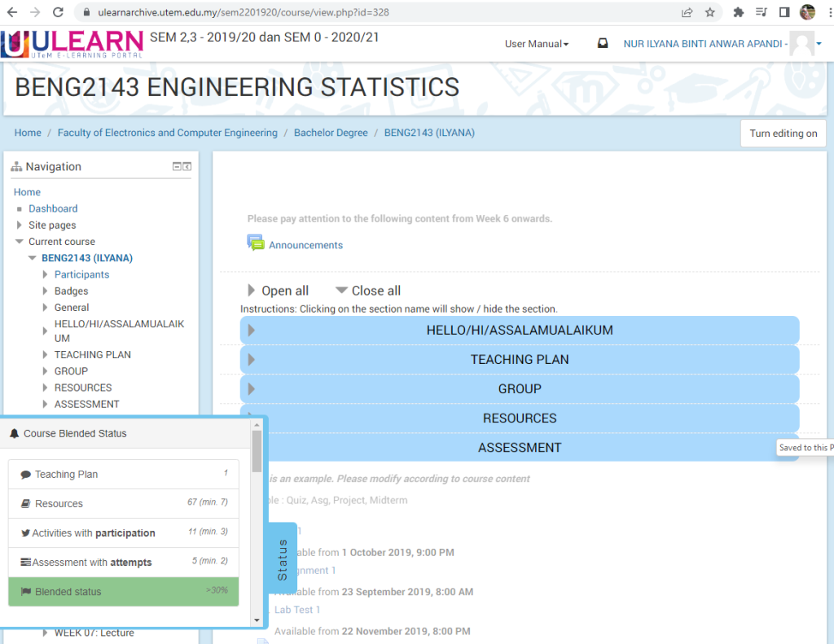Open the browser extensions puzzle icon
This screenshot has width=834, height=644.
(739, 12)
